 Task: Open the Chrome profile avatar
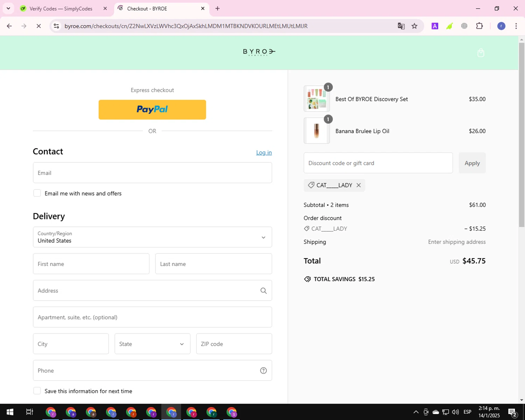[x=501, y=26]
